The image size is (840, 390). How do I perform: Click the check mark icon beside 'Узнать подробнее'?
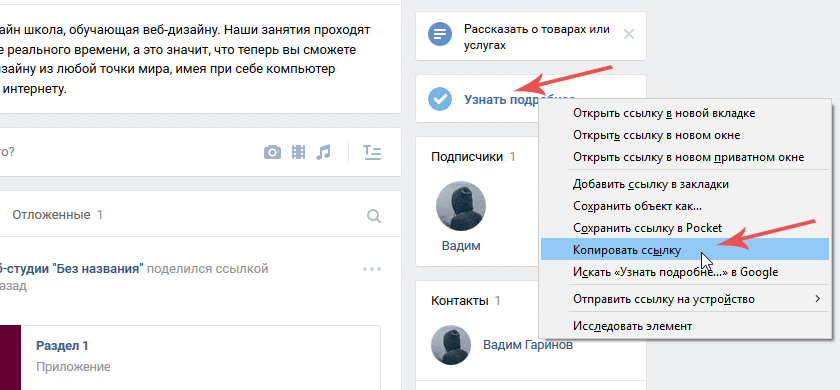(x=440, y=99)
